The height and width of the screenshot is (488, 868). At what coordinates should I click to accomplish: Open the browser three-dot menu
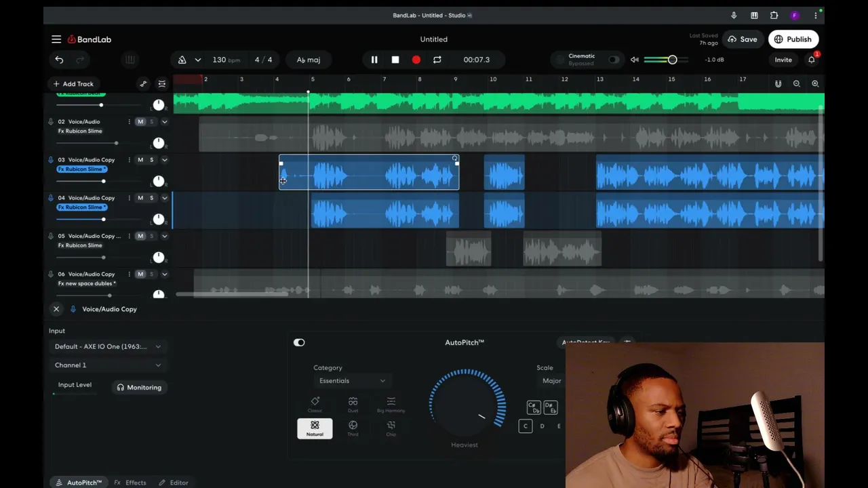[815, 16]
